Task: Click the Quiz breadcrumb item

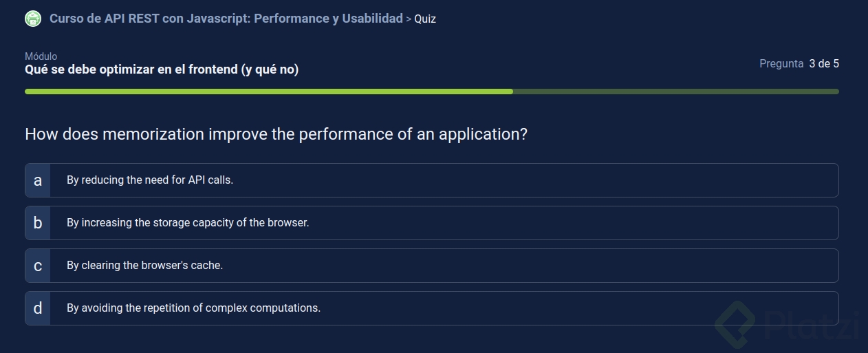Action: (425, 19)
